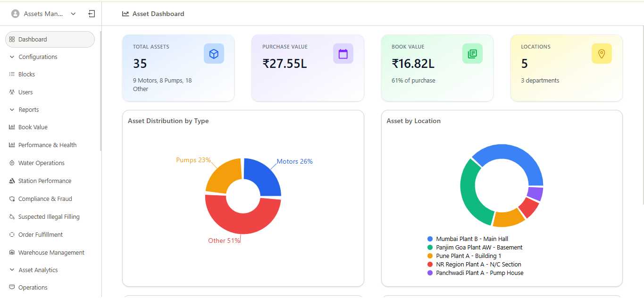Click the sidebar vertical scrollbar
Viewport: 644px width, 299px height.
point(100,90)
